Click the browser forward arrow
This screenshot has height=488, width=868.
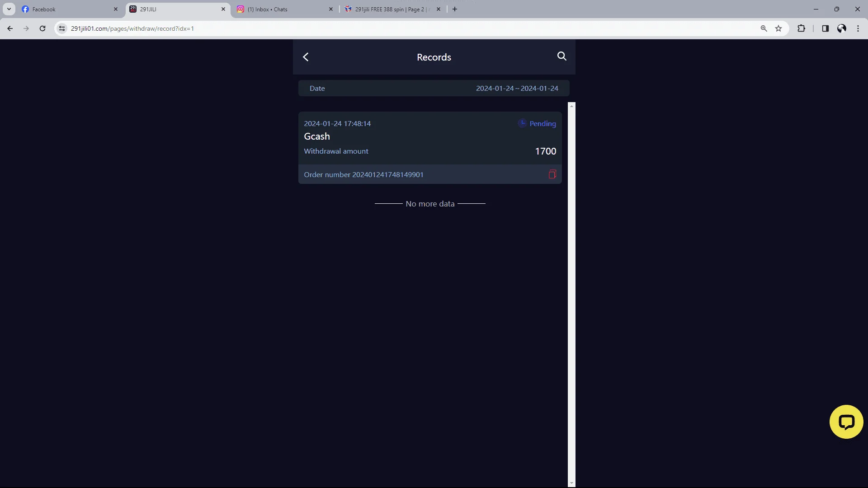(26, 28)
